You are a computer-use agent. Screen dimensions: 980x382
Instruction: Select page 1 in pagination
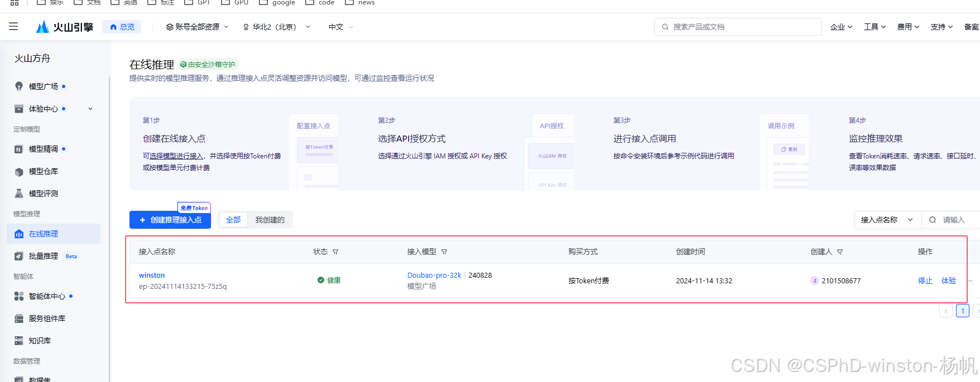(x=963, y=311)
